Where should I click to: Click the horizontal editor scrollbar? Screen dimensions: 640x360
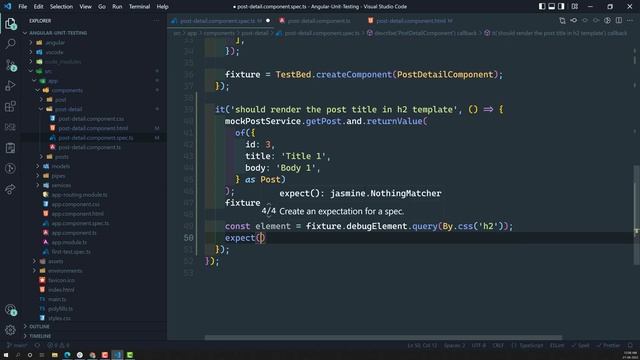point(383,338)
